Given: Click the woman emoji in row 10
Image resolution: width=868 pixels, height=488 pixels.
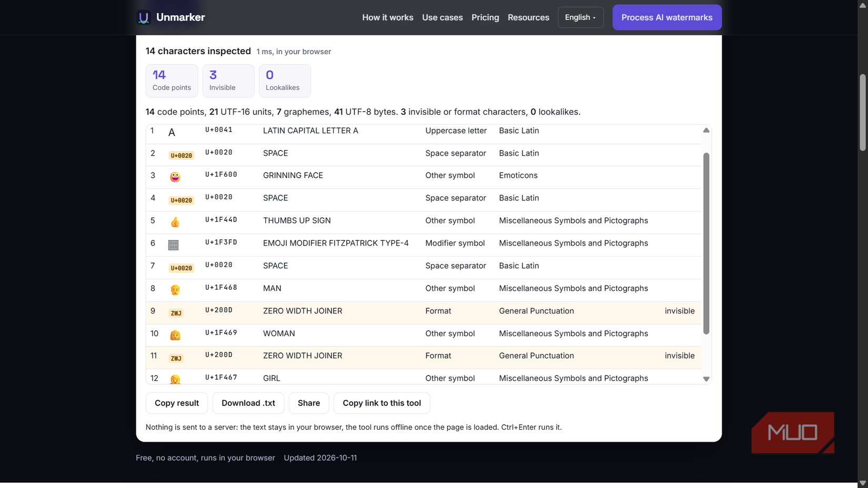Looking at the screenshot, I should pyautogui.click(x=175, y=335).
